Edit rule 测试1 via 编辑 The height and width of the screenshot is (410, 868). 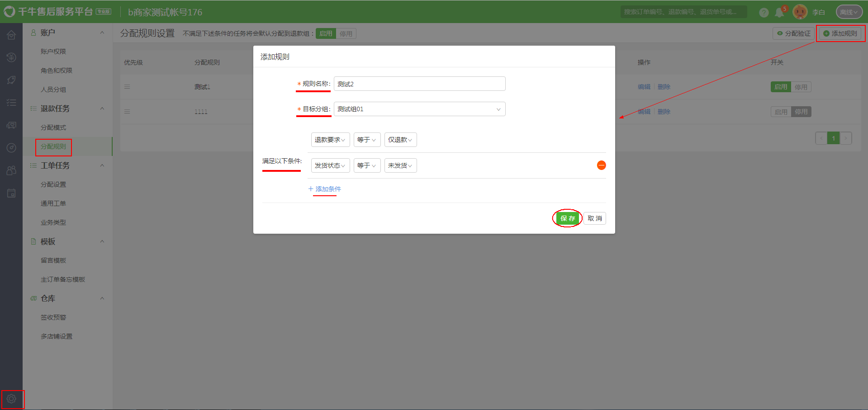click(x=644, y=87)
